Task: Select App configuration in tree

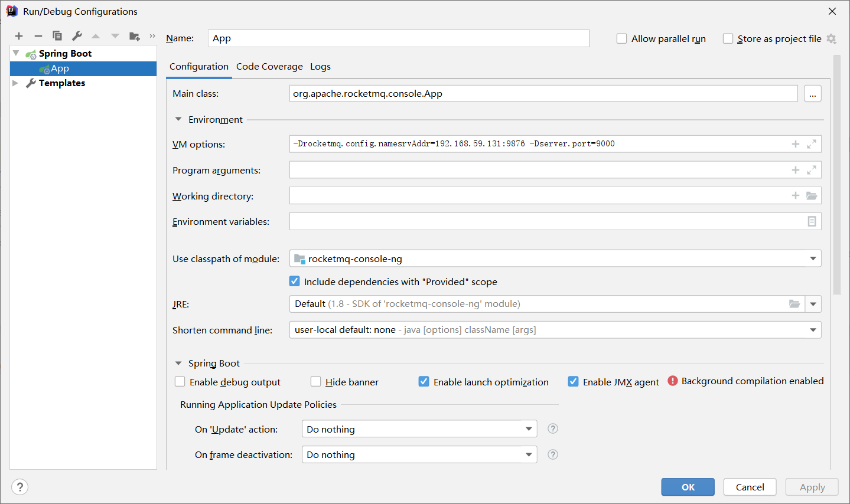Action: tap(83, 68)
